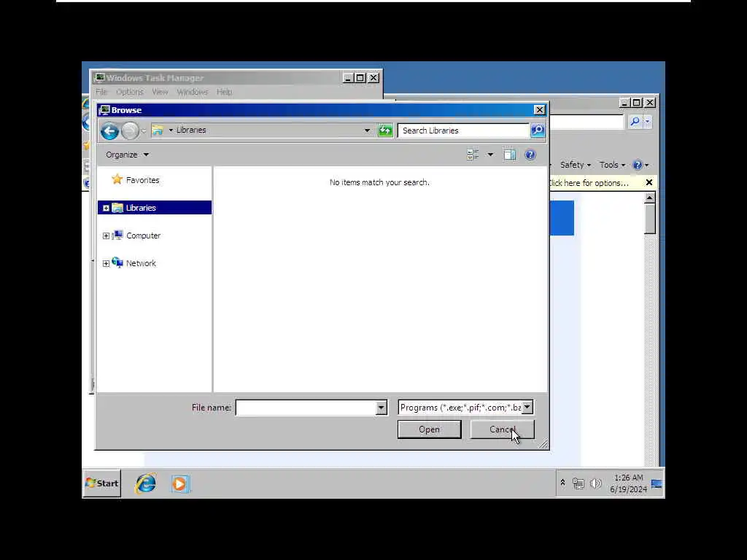747x560 pixels.
Task: Expand the Computer tree node
Action: (x=106, y=236)
